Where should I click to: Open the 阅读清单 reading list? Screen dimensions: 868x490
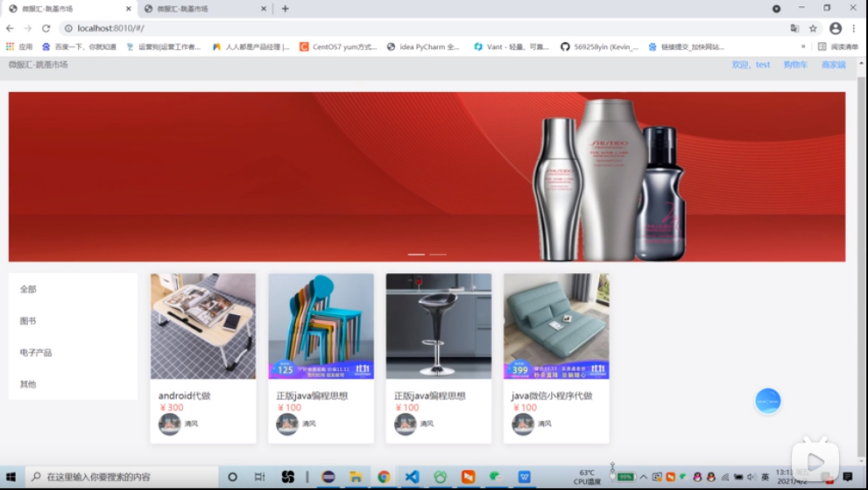pyautogui.click(x=838, y=47)
